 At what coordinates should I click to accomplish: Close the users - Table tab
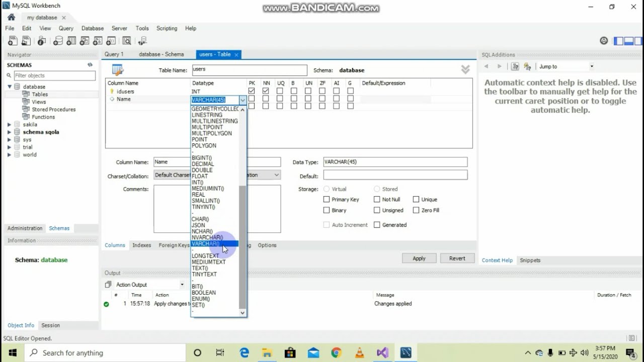tap(236, 54)
